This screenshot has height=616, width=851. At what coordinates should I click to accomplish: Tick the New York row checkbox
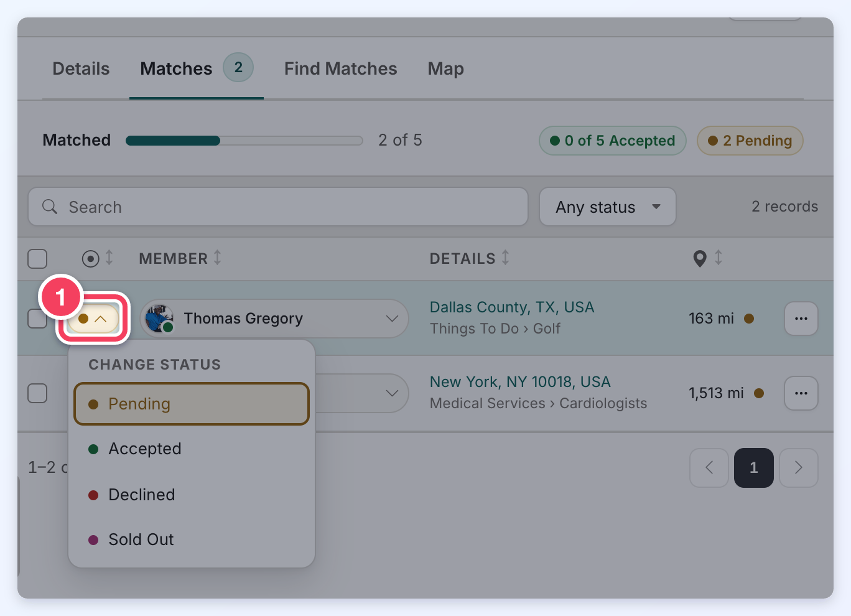37,393
